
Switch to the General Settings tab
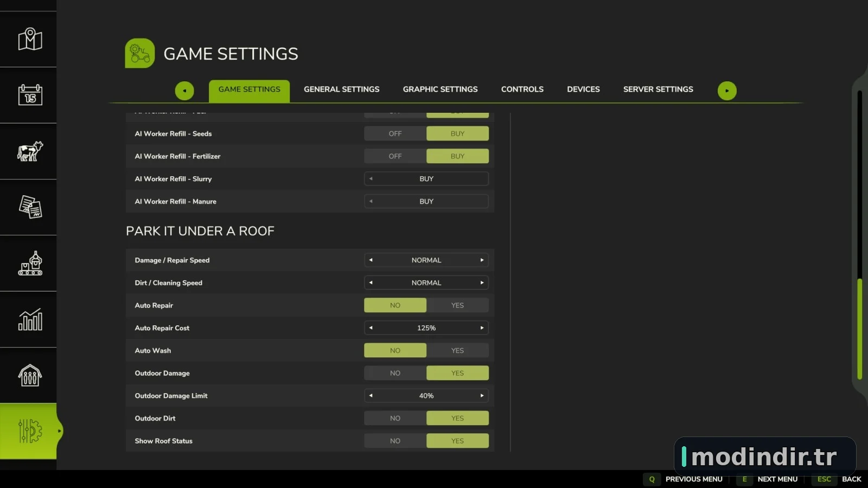342,89
